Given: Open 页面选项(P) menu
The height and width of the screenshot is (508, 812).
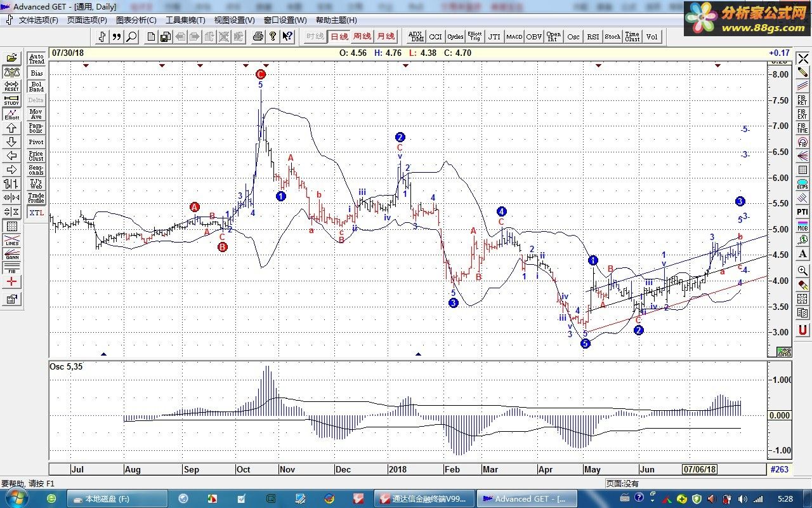Looking at the screenshot, I should 87,20.
